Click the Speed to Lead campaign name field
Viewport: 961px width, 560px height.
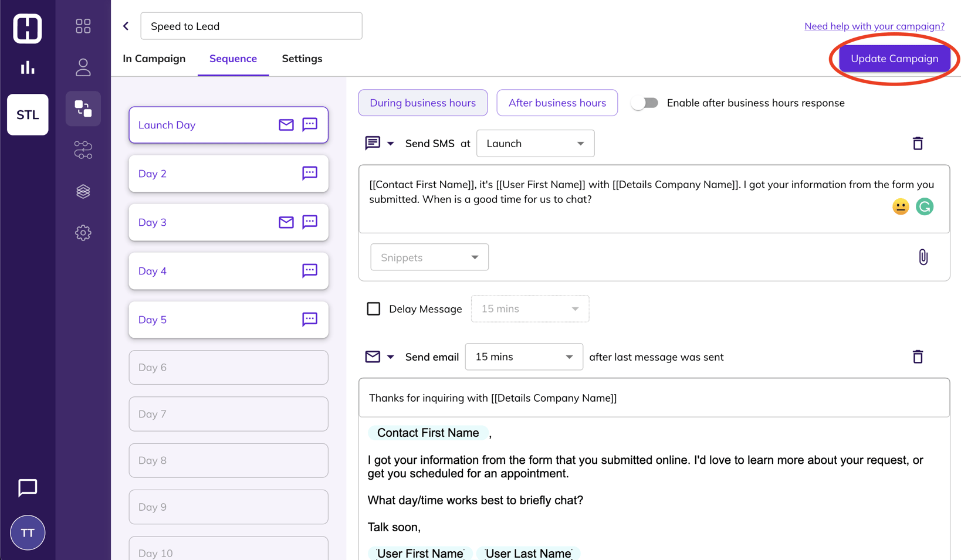coord(251,26)
